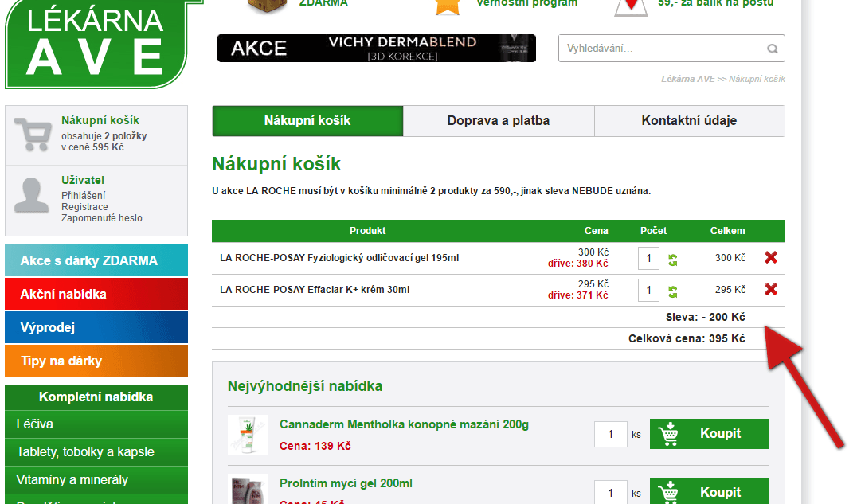Click Koupit button for ProIntim mycí gel
This screenshot has width=857, height=504.
[x=710, y=491]
